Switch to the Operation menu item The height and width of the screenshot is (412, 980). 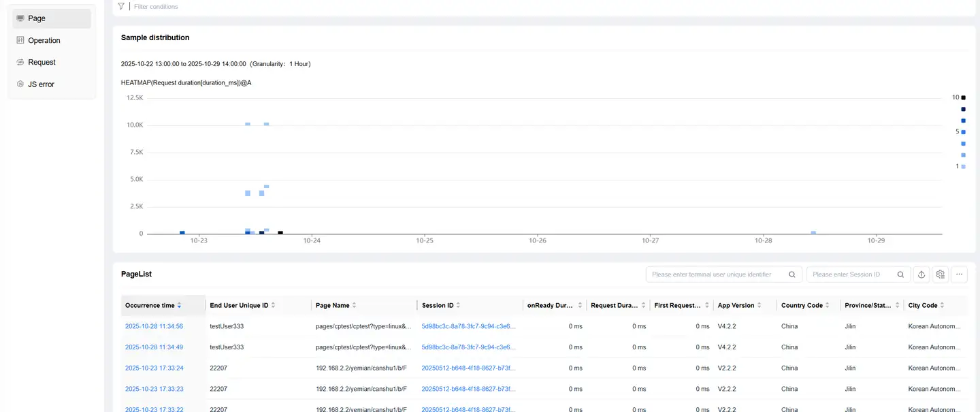44,40
